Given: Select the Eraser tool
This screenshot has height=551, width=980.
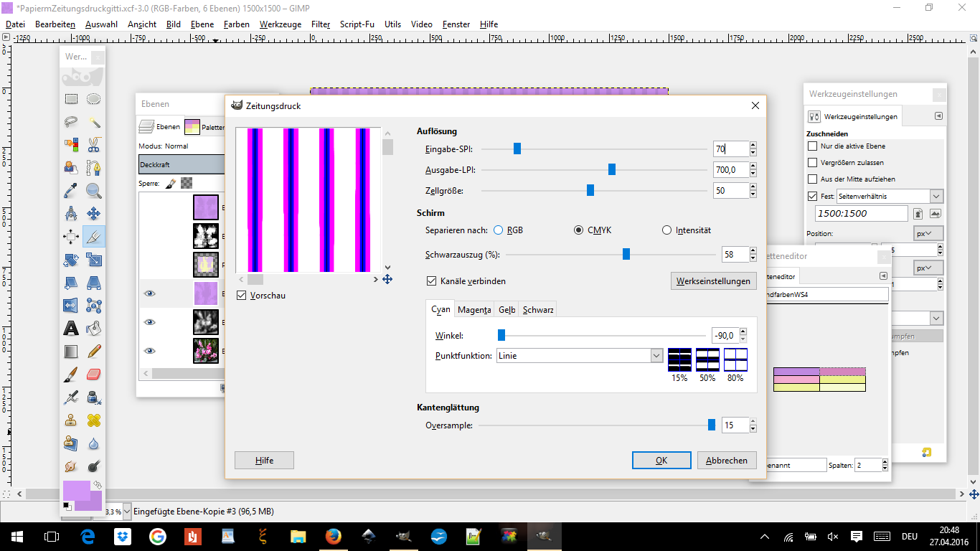Looking at the screenshot, I should click(x=94, y=375).
